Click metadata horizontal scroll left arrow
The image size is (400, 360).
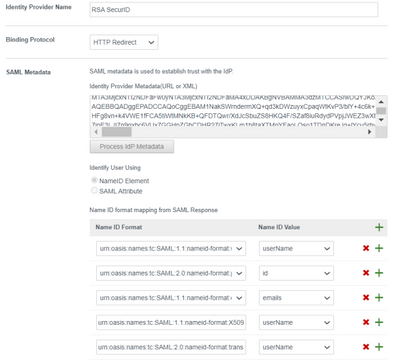96,132
